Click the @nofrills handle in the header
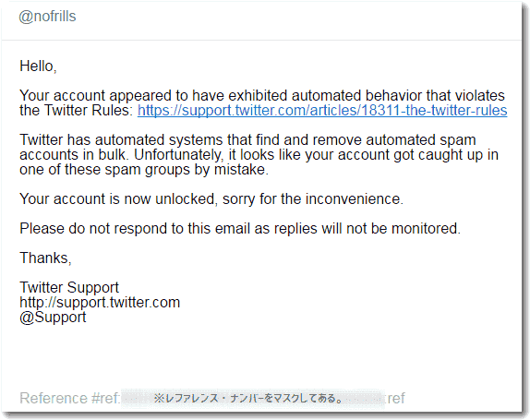The width and height of the screenshot is (530, 420). 47,17
